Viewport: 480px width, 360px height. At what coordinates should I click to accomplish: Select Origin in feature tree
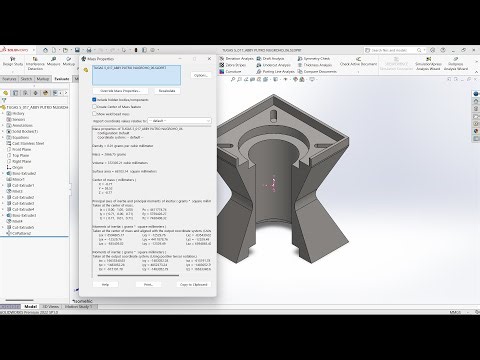[x=15, y=168]
